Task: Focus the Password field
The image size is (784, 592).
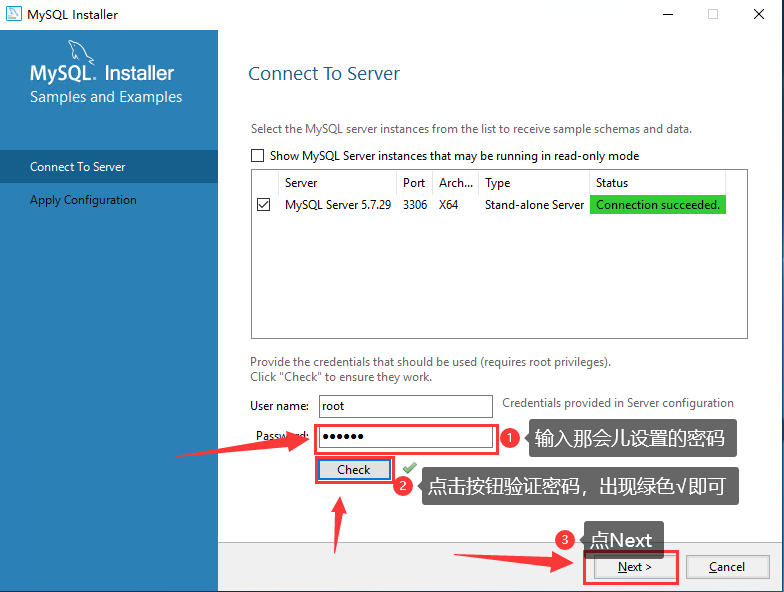Action: point(406,436)
